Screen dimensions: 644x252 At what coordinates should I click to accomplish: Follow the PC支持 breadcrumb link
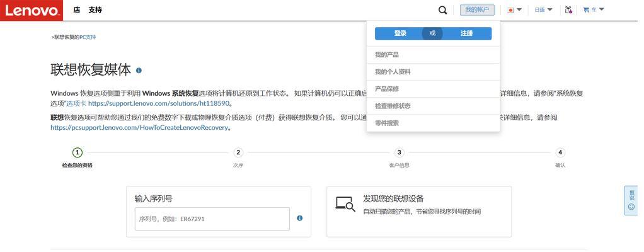(x=88, y=37)
